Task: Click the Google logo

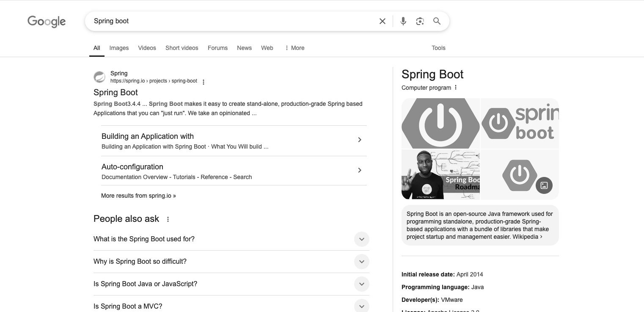Action: 47,21
